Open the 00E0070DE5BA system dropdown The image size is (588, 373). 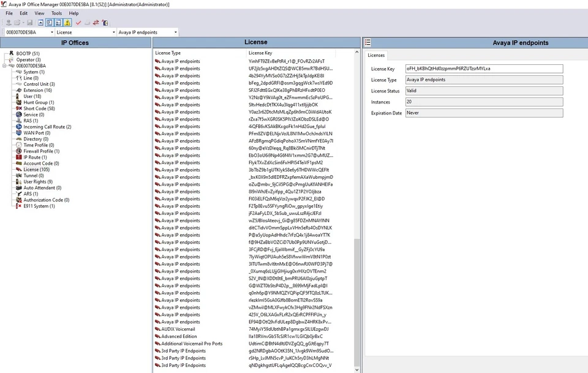[51, 31]
